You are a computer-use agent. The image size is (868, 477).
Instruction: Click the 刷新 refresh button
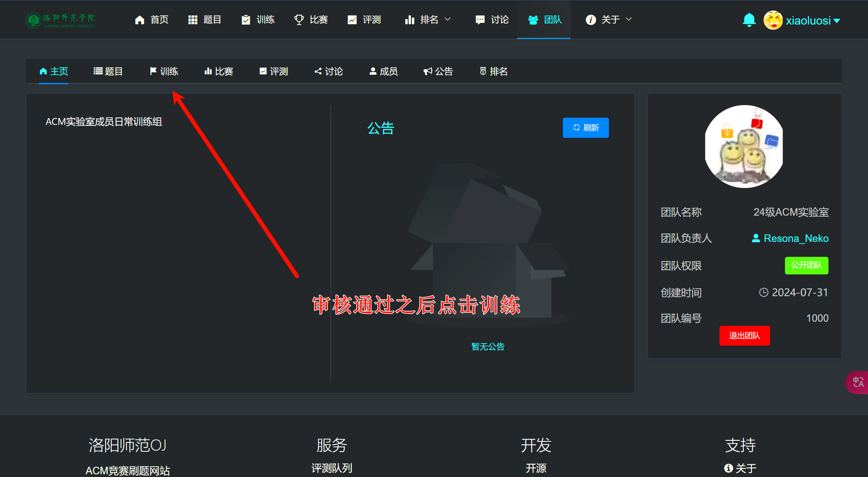tap(585, 128)
